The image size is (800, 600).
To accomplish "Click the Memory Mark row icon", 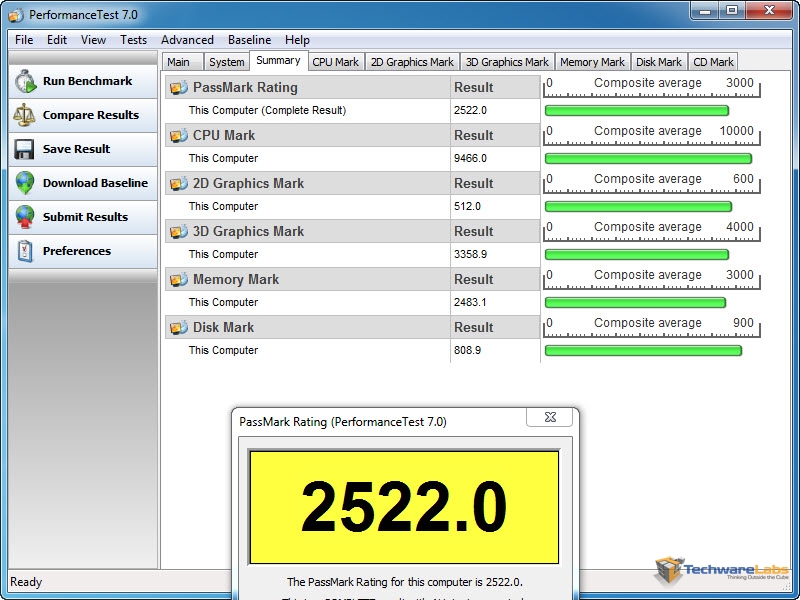I will [x=179, y=280].
